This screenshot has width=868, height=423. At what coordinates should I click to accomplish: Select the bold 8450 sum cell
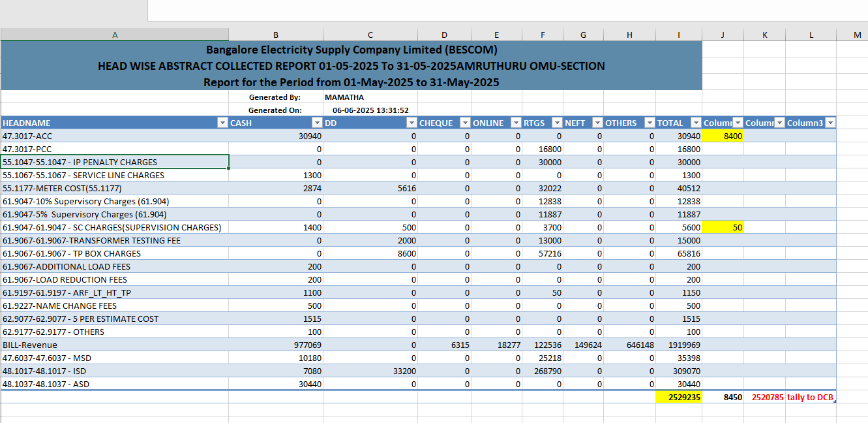(723, 397)
